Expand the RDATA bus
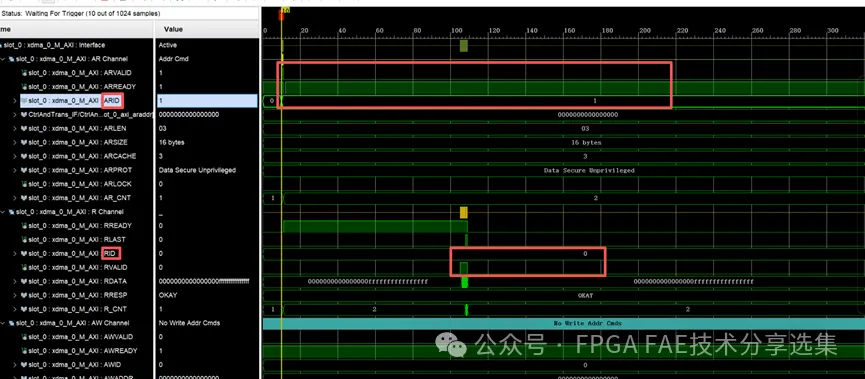Screen dimensions: 865x379 (15, 281)
